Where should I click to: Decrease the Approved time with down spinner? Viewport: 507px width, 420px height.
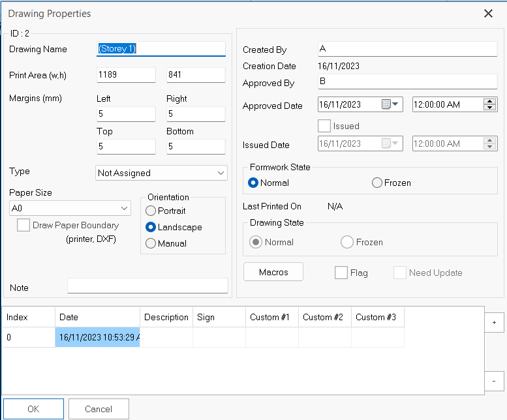490,108
